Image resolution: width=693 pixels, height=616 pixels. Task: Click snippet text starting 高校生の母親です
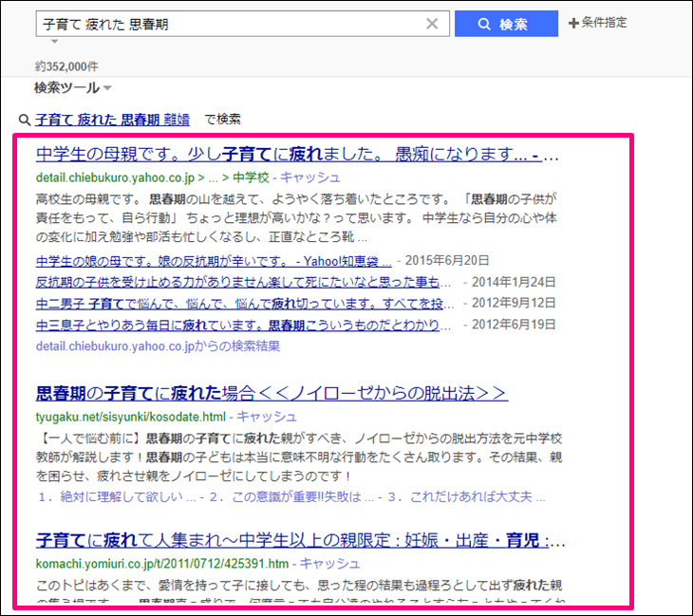[296, 218]
